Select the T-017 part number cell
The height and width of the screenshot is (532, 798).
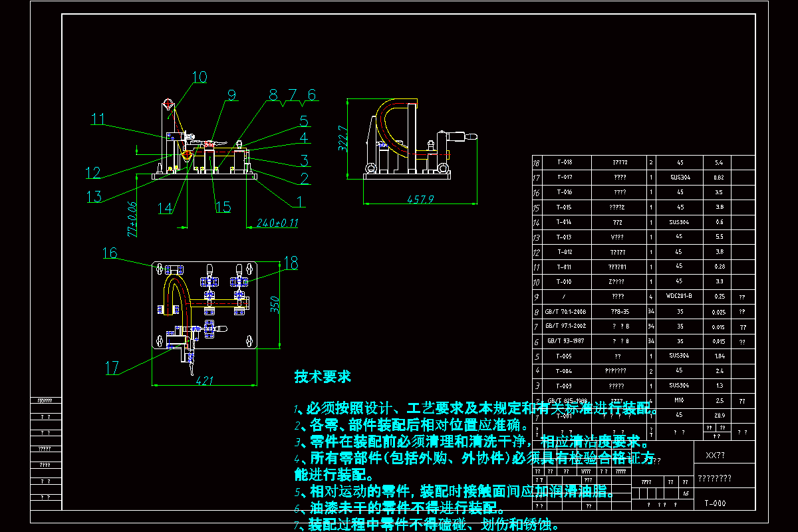563,178
